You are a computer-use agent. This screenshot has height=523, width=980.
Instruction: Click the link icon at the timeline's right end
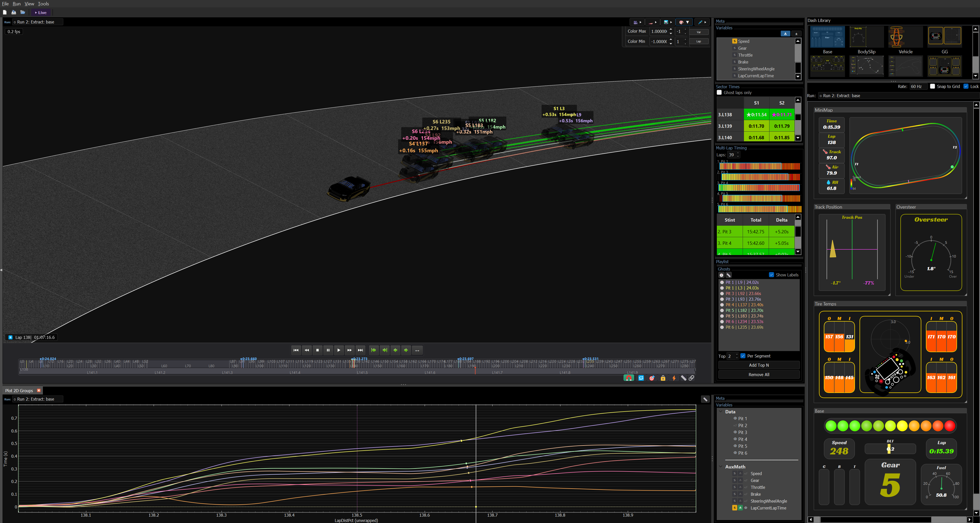(691, 378)
